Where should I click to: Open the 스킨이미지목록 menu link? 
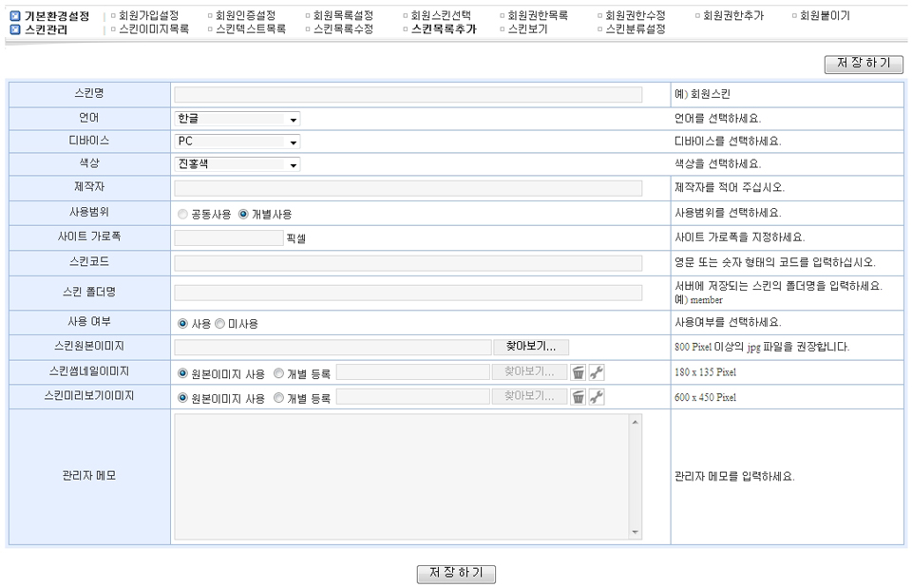(x=154, y=29)
